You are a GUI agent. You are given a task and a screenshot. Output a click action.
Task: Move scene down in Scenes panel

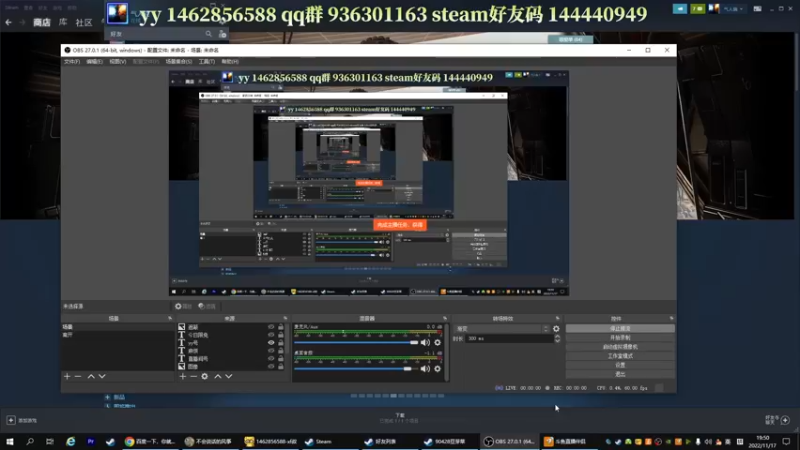(x=102, y=376)
